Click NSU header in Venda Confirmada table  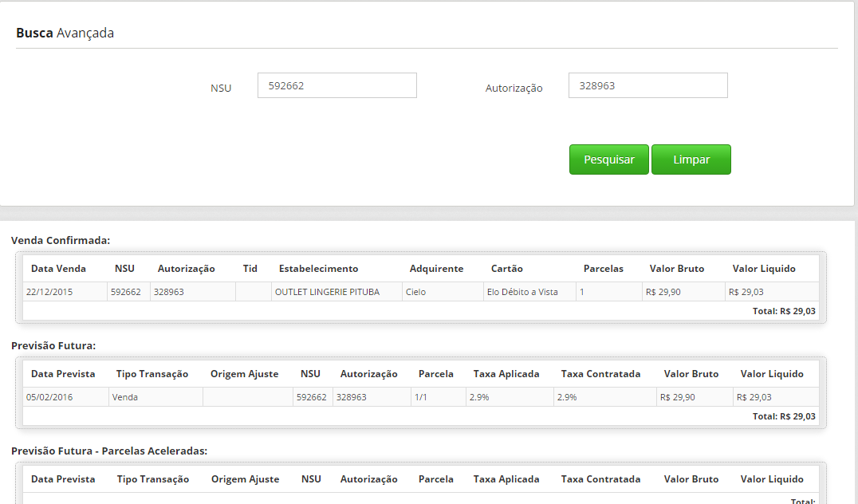click(x=124, y=269)
